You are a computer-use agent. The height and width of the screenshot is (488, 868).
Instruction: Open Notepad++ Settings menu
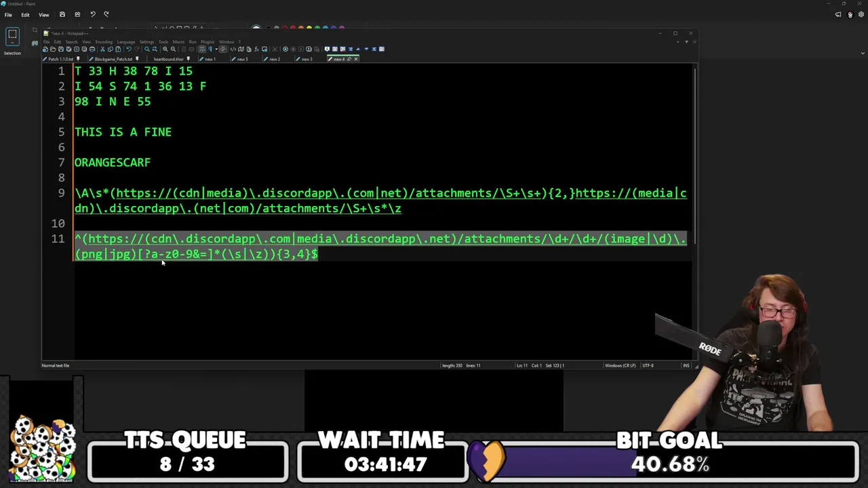pos(146,42)
